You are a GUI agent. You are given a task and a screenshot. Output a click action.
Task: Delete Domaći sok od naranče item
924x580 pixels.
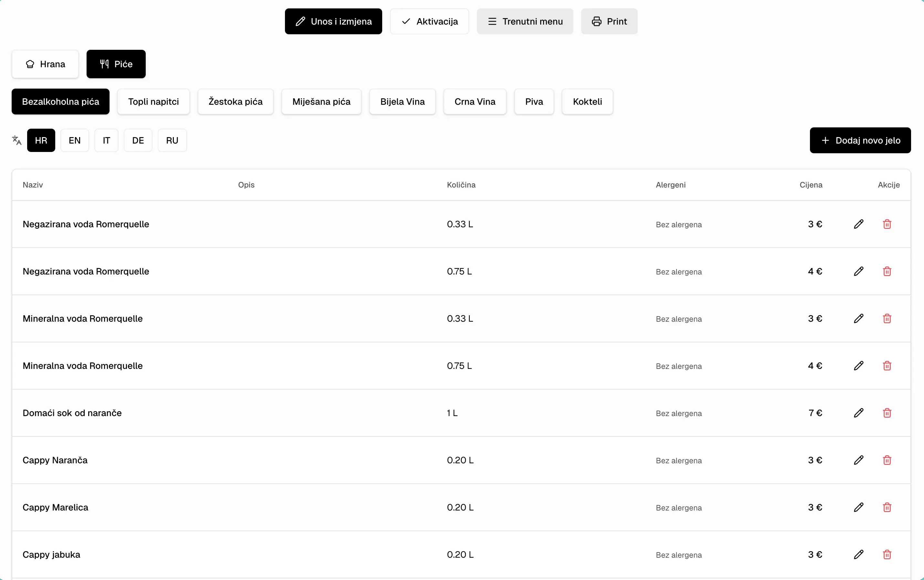887,413
